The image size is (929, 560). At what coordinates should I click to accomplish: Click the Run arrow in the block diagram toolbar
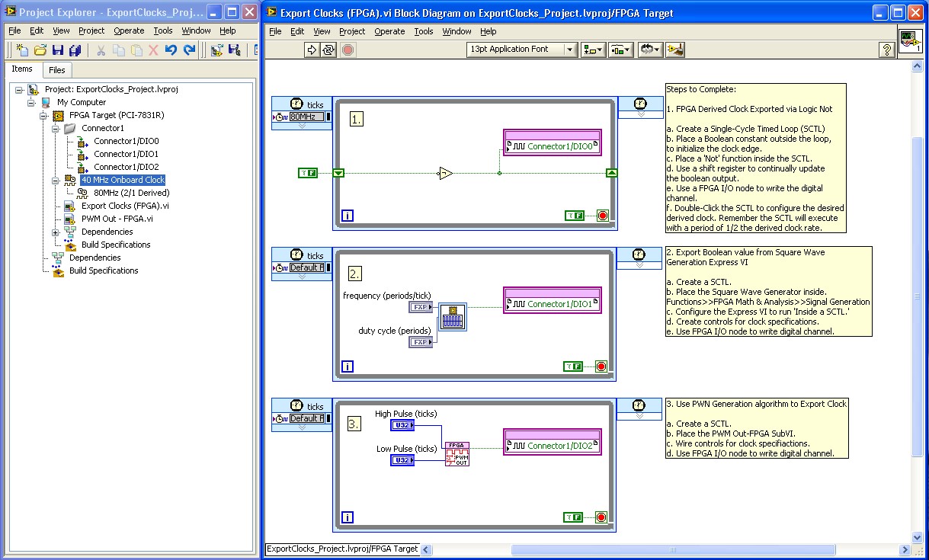coord(312,50)
